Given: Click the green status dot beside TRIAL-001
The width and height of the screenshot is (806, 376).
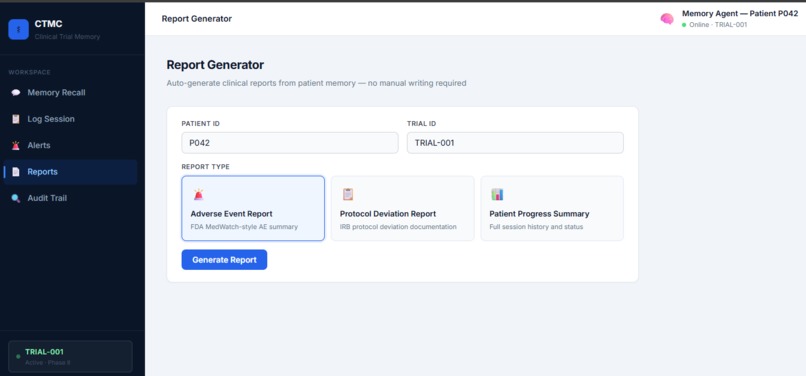Looking at the screenshot, I should (19, 356).
